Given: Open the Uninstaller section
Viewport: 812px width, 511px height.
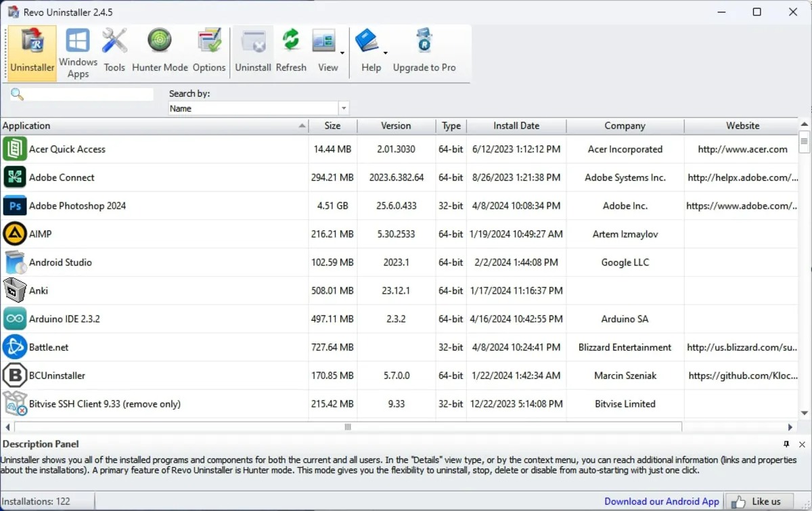Looking at the screenshot, I should [x=32, y=53].
